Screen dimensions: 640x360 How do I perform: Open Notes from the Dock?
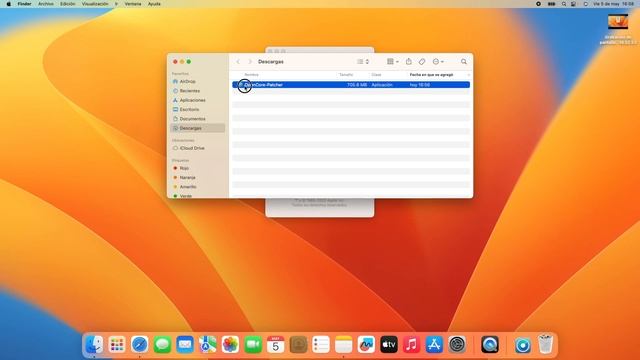tap(344, 345)
